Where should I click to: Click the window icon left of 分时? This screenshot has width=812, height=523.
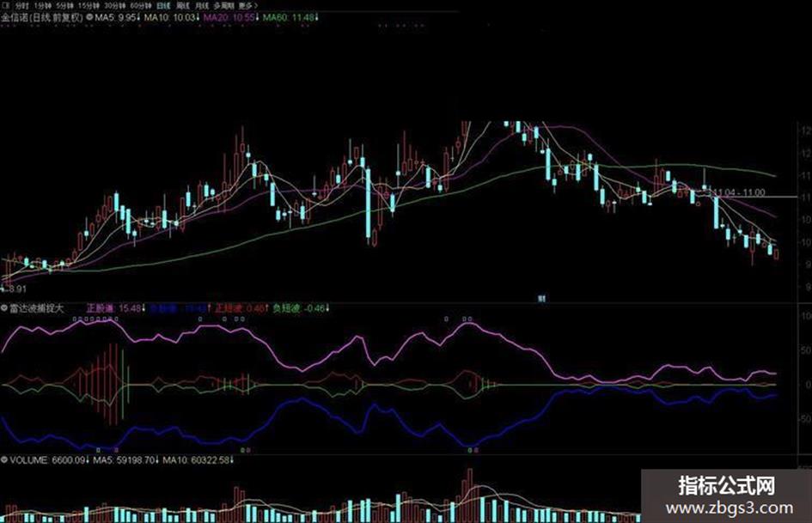pyautogui.click(x=4, y=6)
